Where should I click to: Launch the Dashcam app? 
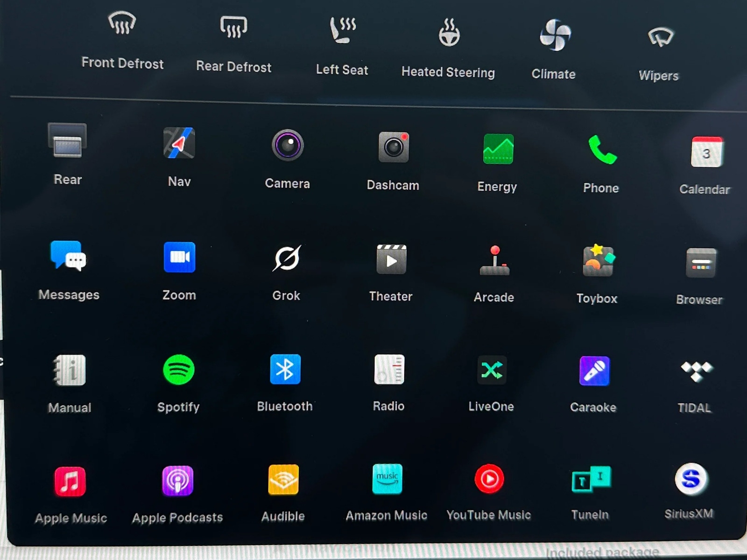click(393, 147)
